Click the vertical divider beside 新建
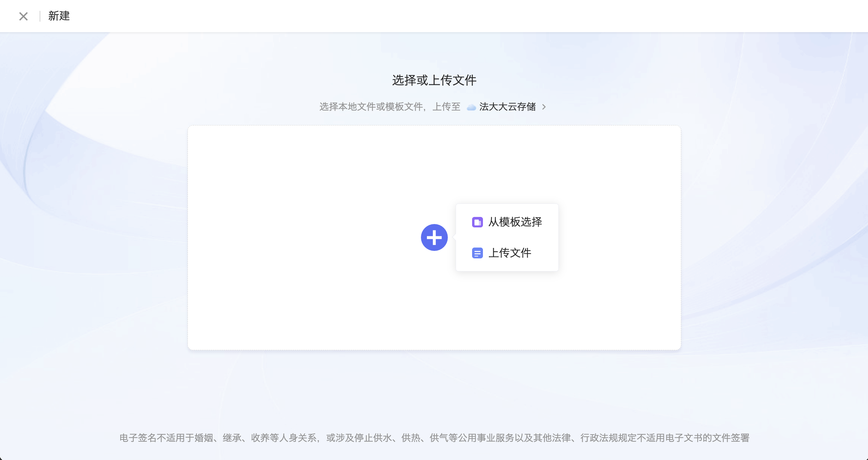868x460 pixels. click(x=40, y=16)
